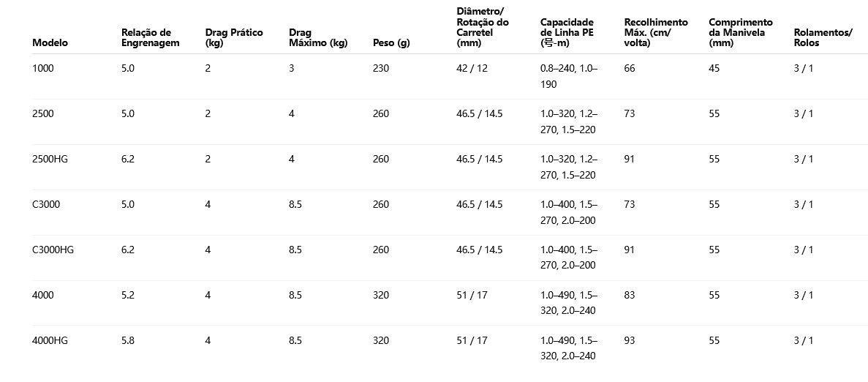Click the Drag Máximo (kg) column header

[317, 37]
